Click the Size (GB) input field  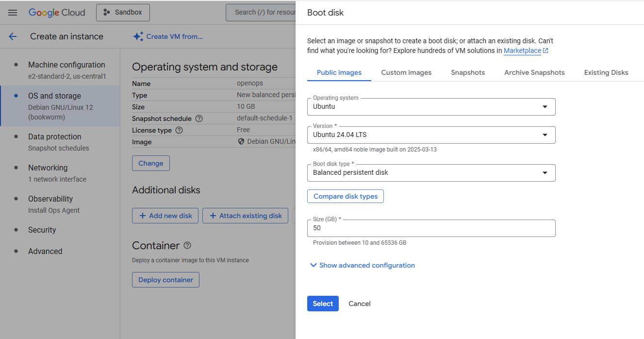pos(431,228)
